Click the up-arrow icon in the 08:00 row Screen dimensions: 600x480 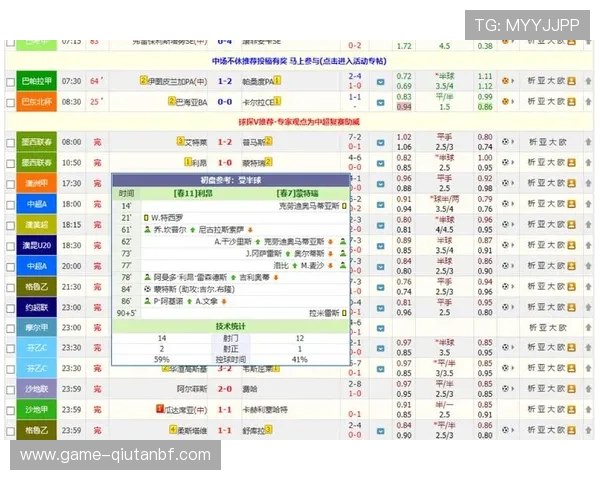coord(588,142)
